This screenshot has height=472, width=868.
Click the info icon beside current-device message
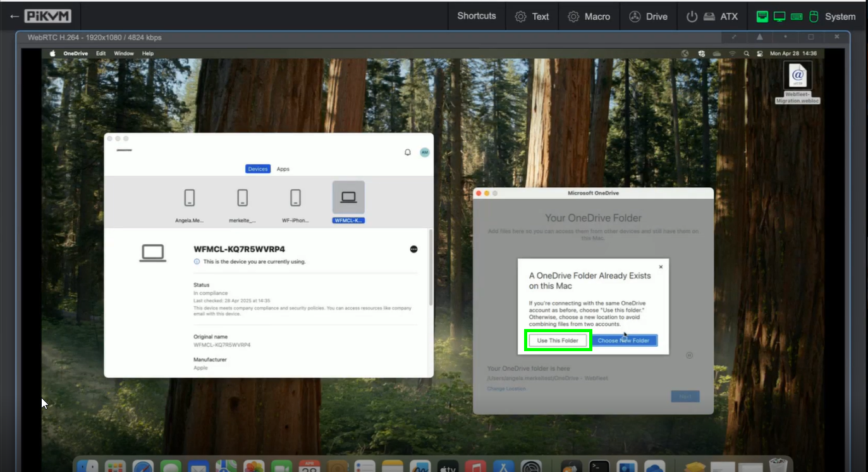[197, 261]
